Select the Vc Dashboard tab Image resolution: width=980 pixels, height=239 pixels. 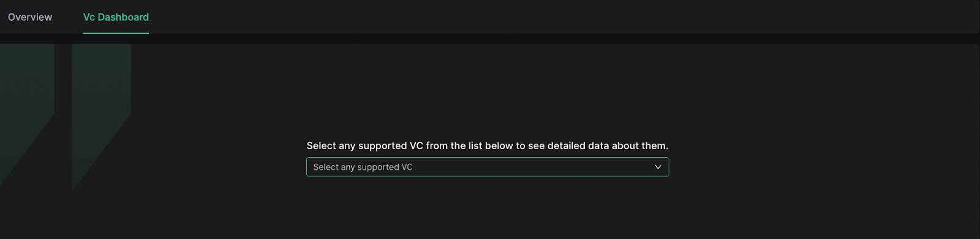116,17
